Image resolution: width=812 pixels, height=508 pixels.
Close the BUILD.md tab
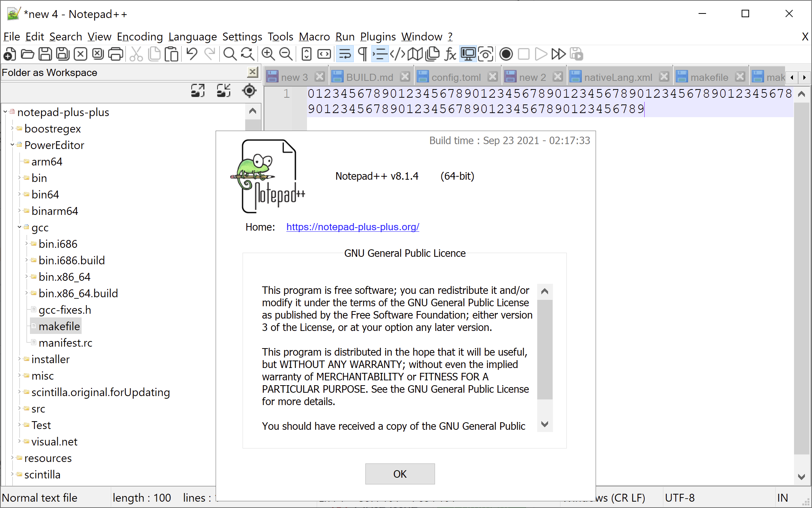click(405, 77)
